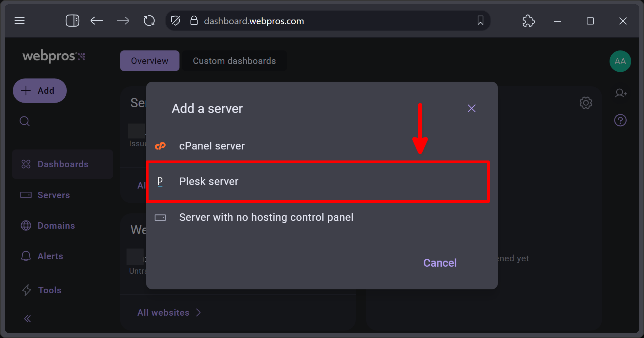Go forward with the right arrow
Image resolution: width=644 pixels, height=338 pixels.
123,21
